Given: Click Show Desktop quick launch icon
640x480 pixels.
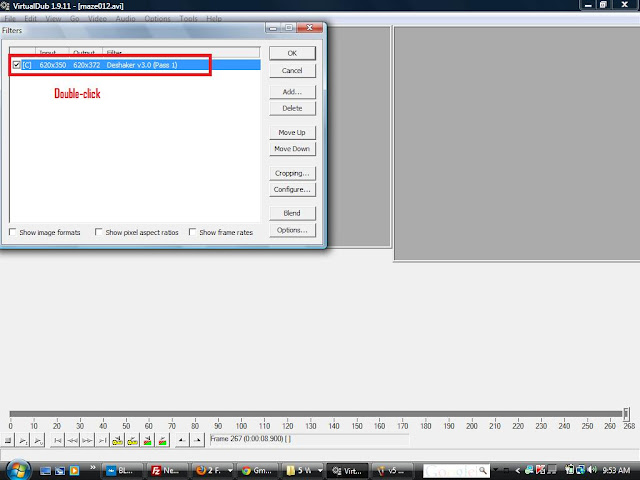Looking at the screenshot, I should coord(45,471).
